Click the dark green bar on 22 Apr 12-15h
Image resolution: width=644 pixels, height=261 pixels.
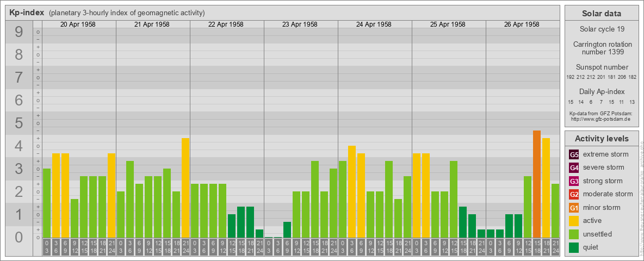pyautogui.click(x=232, y=226)
